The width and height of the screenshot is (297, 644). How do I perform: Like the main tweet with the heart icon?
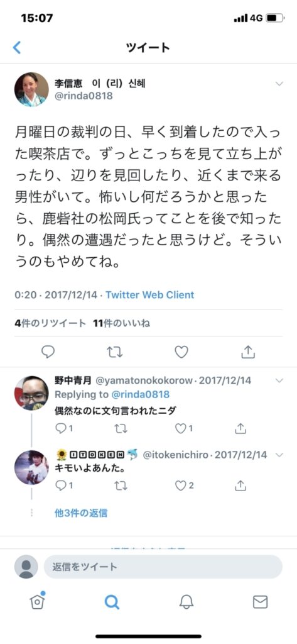tap(181, 352)
